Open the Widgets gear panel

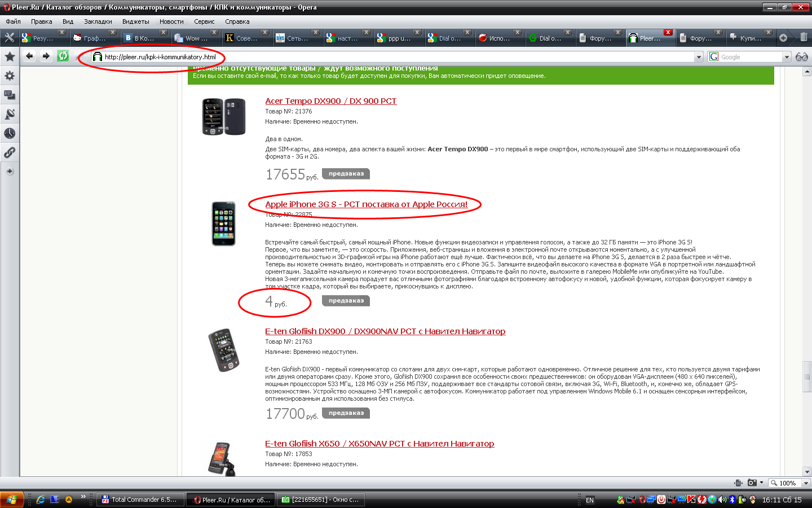pos(10,76)
